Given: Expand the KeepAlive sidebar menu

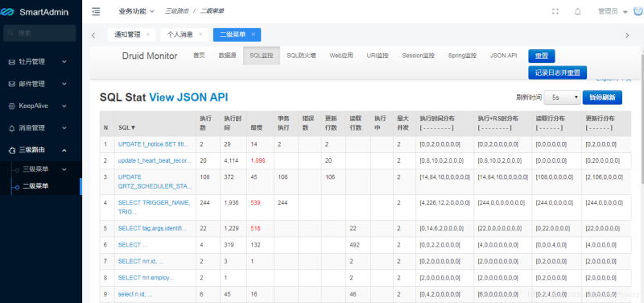Looking at the screenshot, I should (x=64, y=106).
